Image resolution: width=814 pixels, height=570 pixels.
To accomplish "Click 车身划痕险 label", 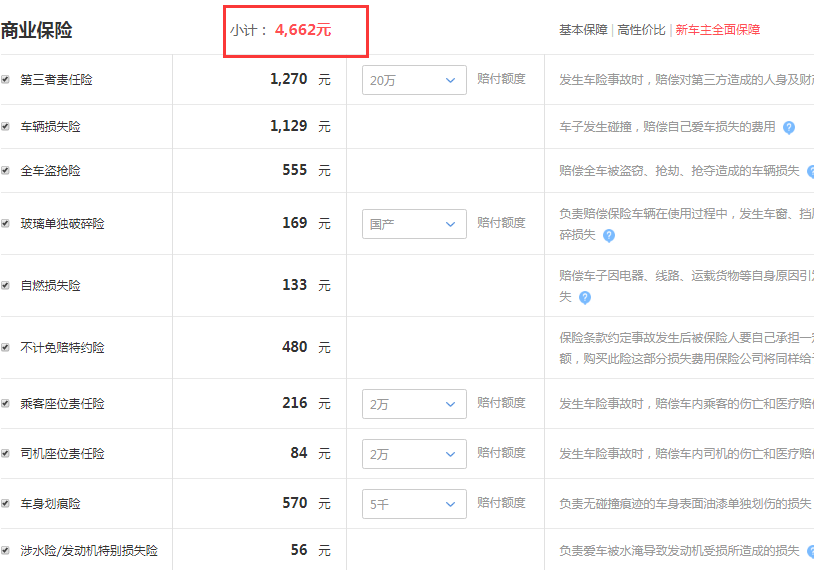I will click(50, 503).
